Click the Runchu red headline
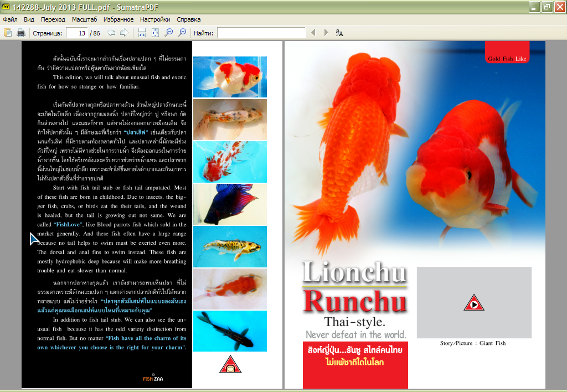 pyautogui.click(x=355, y=302)
